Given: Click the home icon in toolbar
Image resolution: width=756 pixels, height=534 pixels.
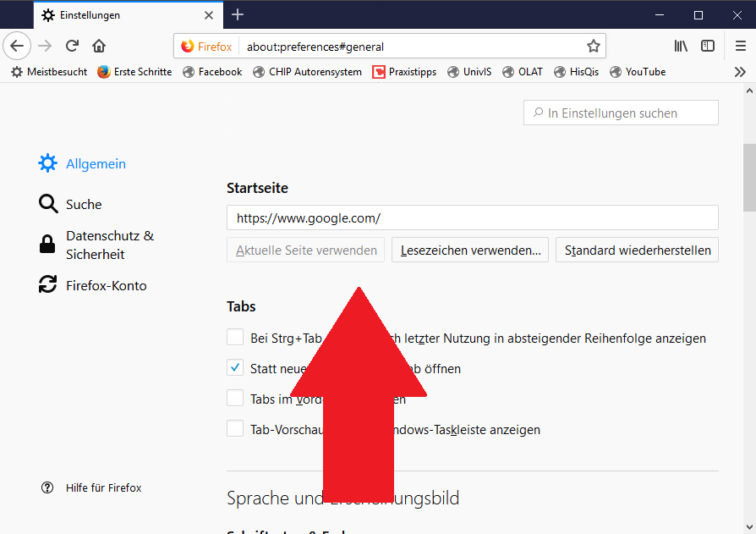Looking at the screenshot, I should tap(99, 46).
